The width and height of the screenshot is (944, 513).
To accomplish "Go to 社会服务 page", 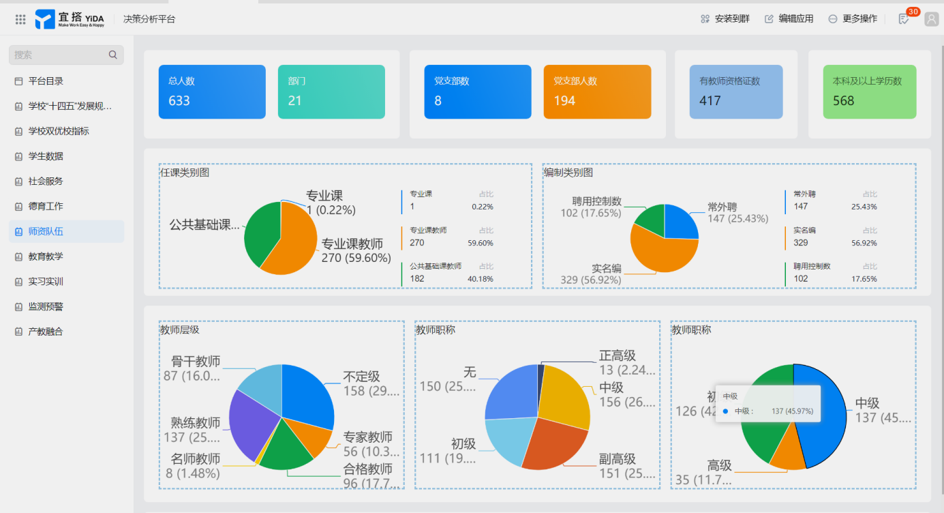I will [x=66, y=181].
